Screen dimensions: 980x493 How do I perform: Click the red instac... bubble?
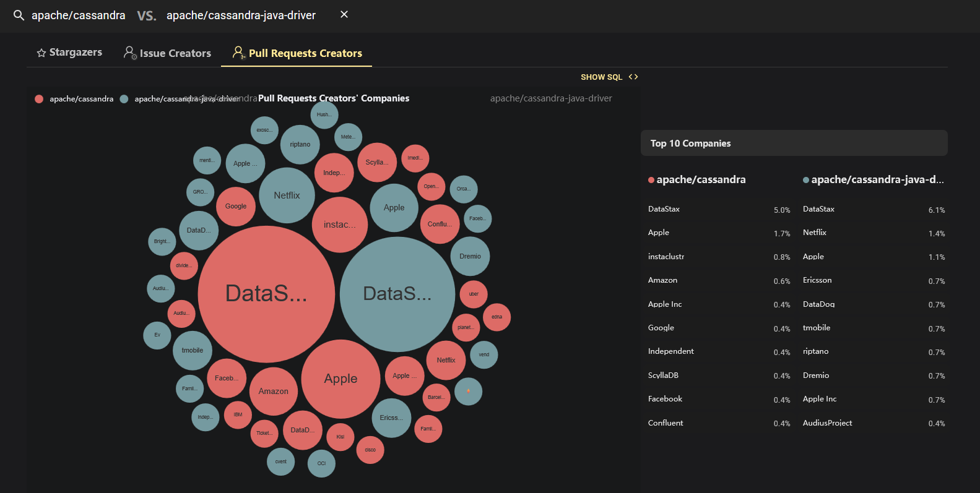point(340,225)
